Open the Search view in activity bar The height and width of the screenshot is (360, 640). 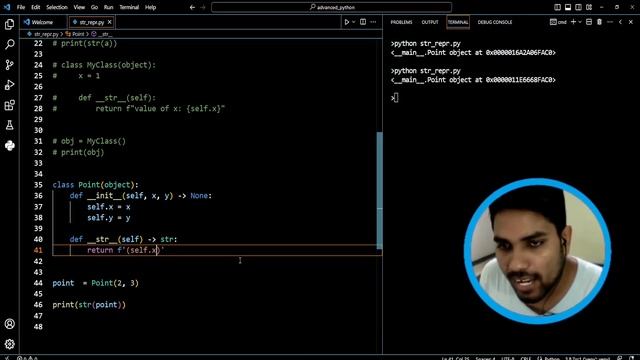pyautogui.click(x=9, y=44)
